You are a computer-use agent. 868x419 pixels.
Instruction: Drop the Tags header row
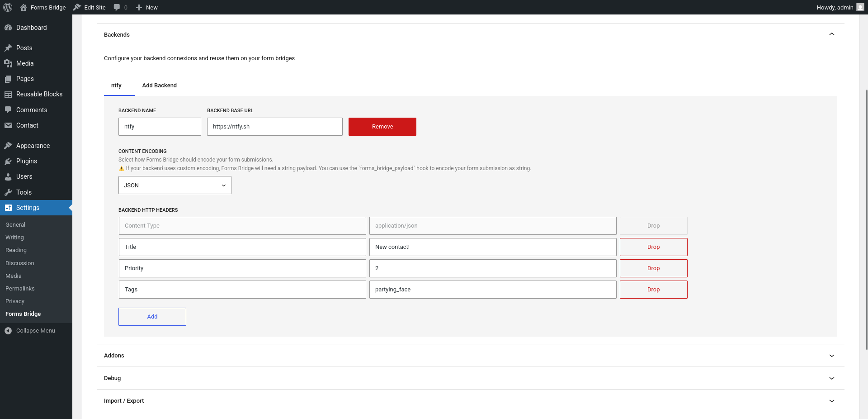[654, 290]
